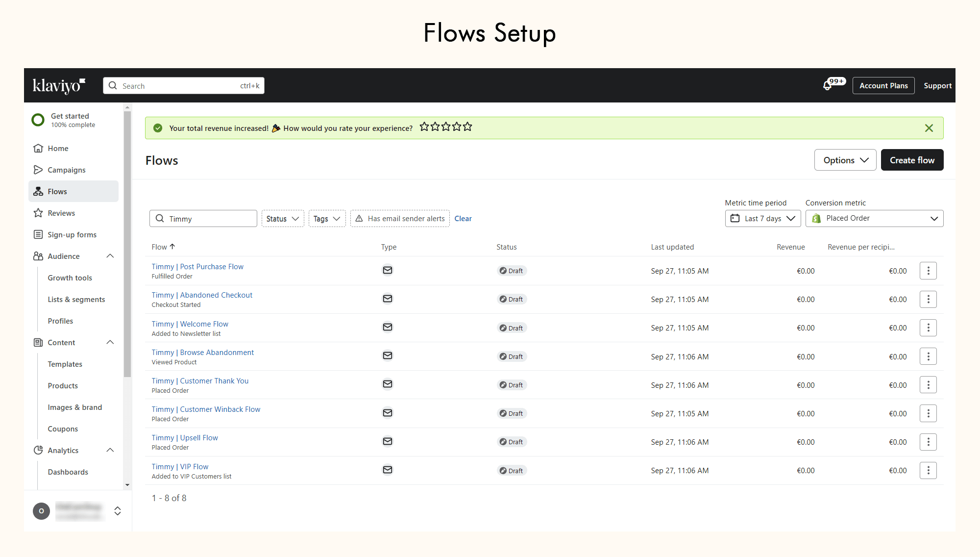The height and width of the screenshot is (557, 980).
Task: Dismiss the revenue increased banner
Action: pos(929,128)
